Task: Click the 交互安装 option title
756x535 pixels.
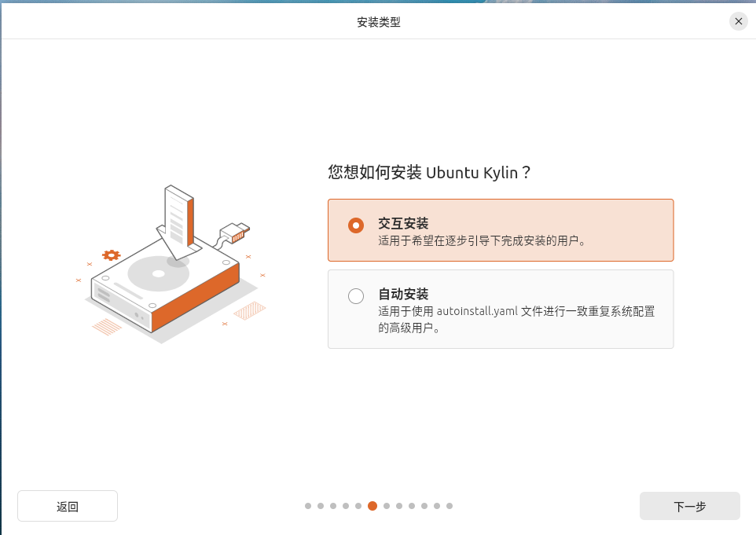Action: pos(403,224)
